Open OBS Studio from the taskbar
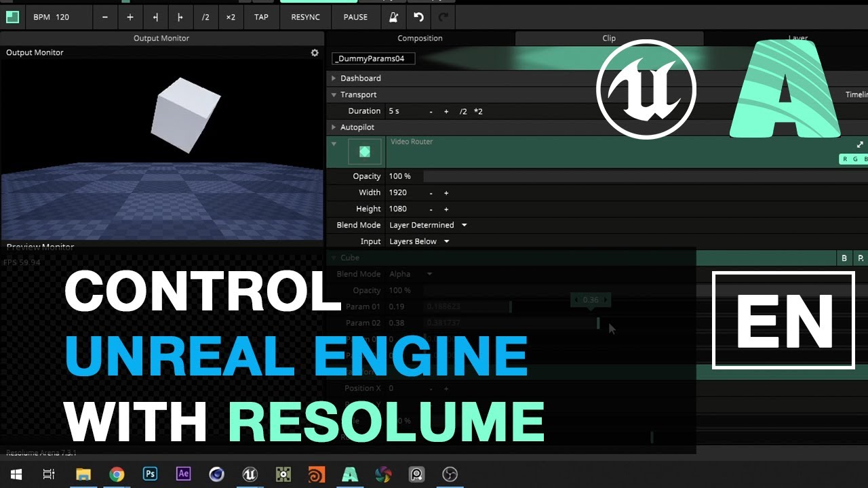Viewport: 868px width, 488px height. 450,474
